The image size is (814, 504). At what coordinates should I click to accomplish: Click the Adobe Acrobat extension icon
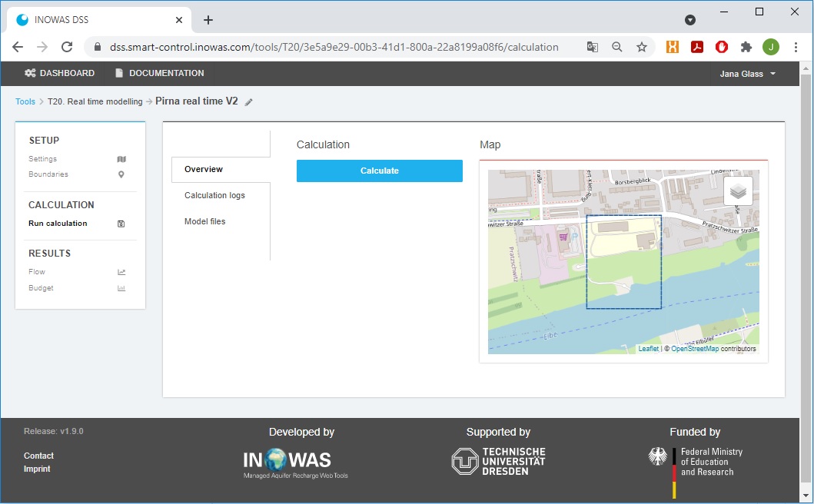696,47
